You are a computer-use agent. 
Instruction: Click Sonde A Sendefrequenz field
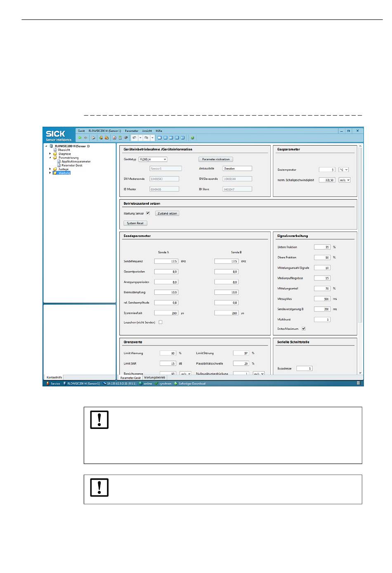(x=166, y=261)
